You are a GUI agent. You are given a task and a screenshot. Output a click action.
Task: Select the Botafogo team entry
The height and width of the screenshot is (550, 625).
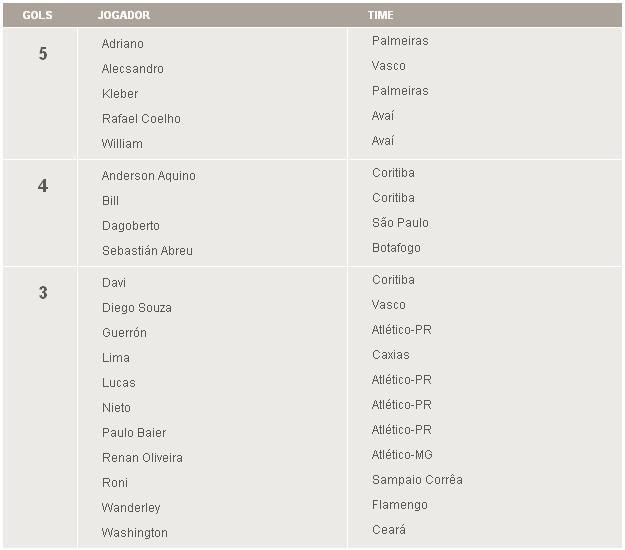click(x=396, y=248)
